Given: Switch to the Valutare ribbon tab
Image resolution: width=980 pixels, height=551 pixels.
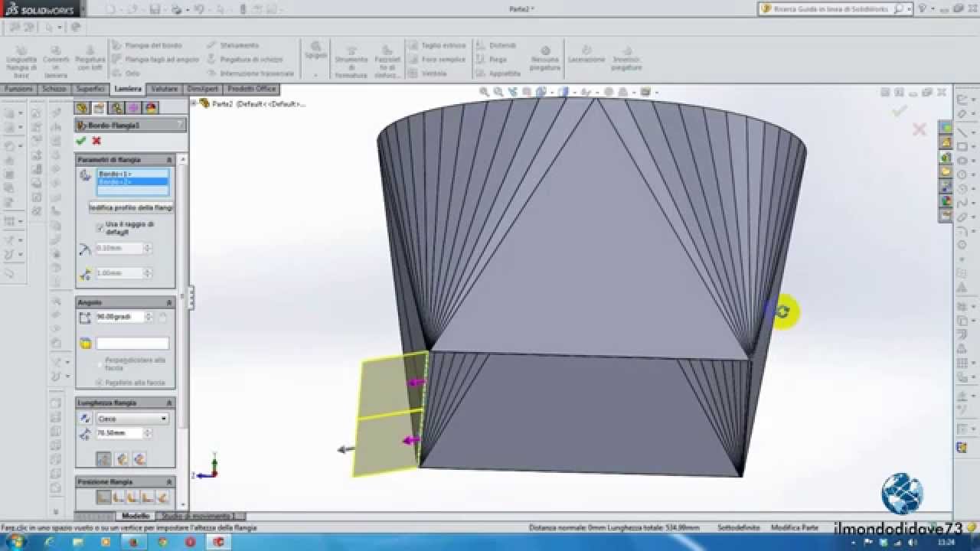Looking at the screenshot, I should 165,89.
